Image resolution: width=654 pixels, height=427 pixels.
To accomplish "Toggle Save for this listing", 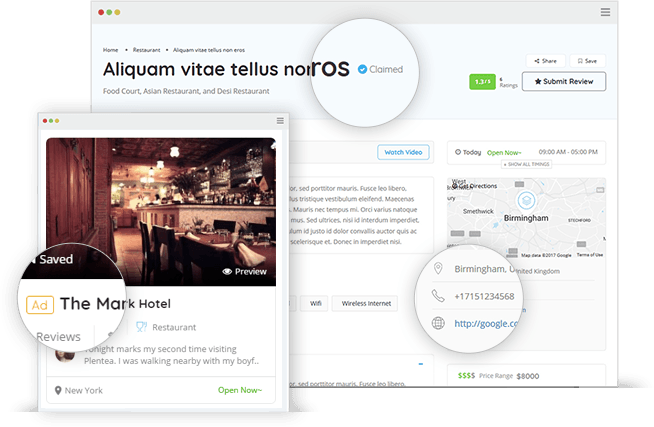I will point(587,61).
